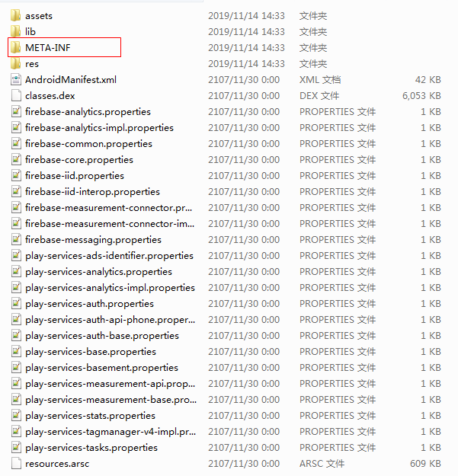
Task: Select the folder name 'lib'
Action: (30, 31)
